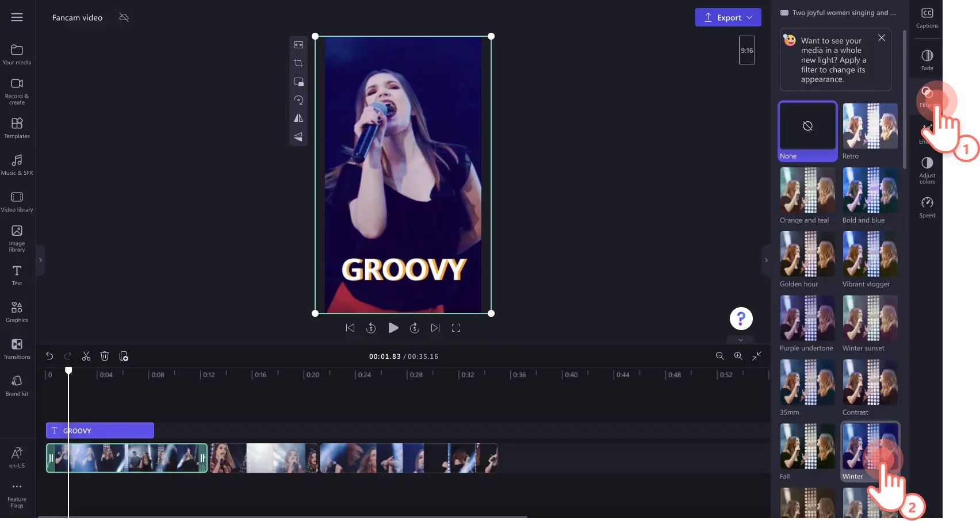Viewport: 980px width, 521px height.
Task: Open the Video library
Action: coord(17,202)
